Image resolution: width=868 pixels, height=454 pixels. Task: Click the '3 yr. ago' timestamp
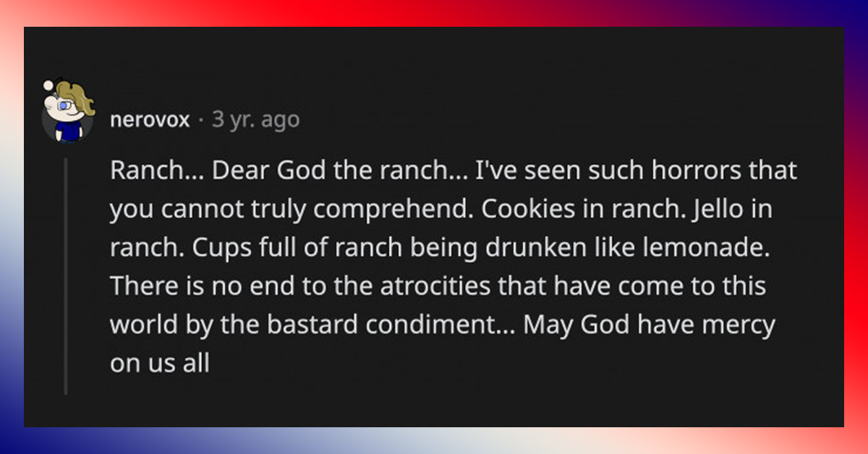pos(255,119)
